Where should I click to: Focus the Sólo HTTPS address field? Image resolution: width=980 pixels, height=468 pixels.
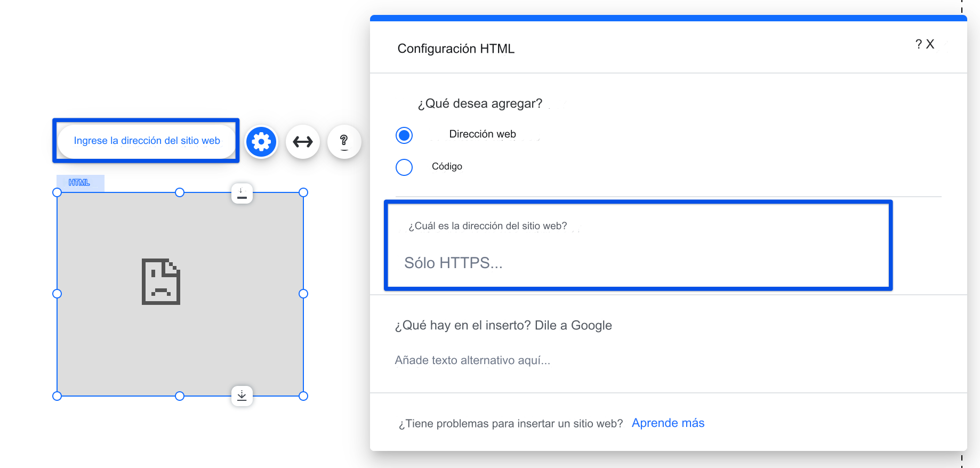[638, 263]
